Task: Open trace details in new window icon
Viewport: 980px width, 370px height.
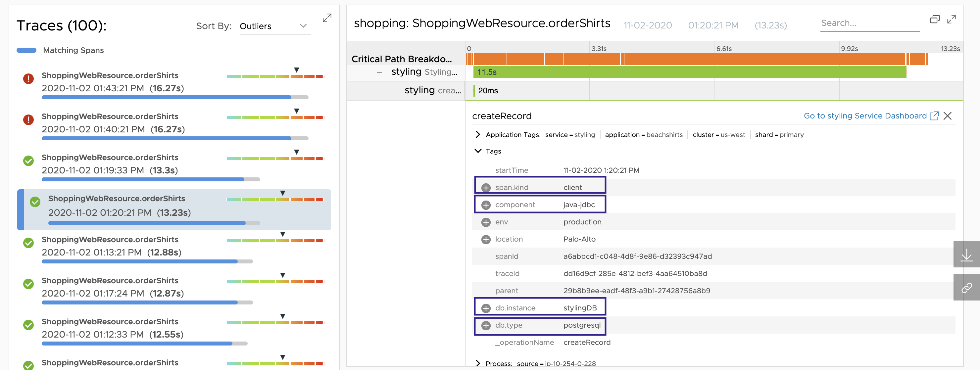Action: [x=935, y=19]
